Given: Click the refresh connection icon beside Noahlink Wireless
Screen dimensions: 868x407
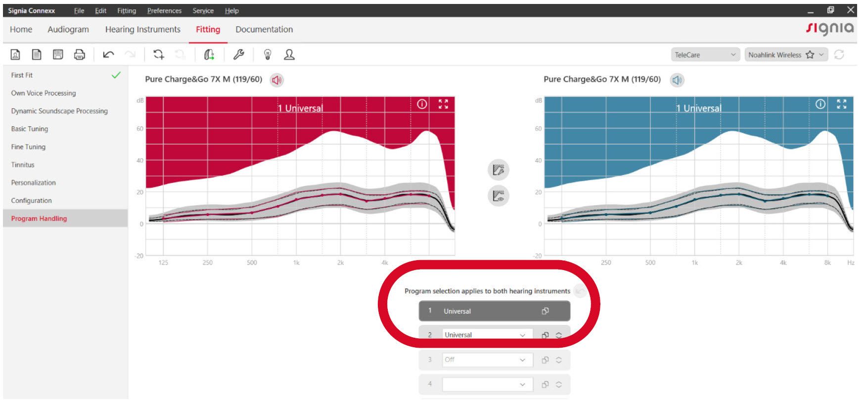Looking at the screenshot, I should [839, 55].
